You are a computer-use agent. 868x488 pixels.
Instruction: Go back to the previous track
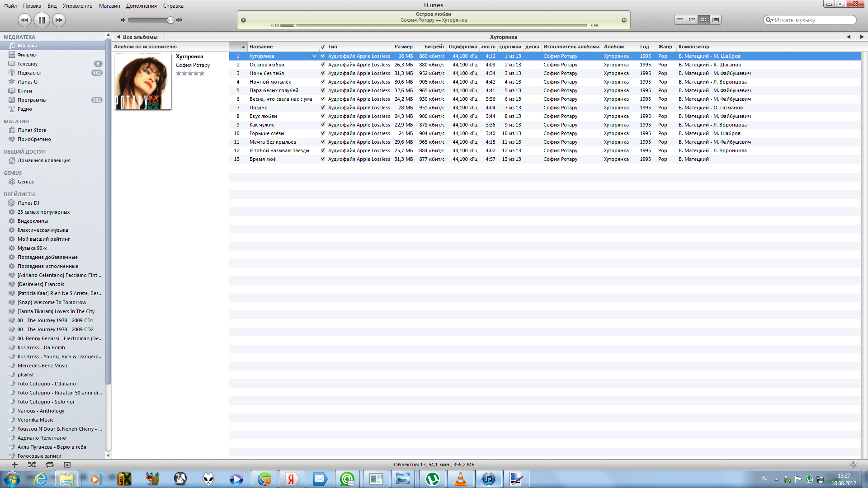[x=24, y=20]
